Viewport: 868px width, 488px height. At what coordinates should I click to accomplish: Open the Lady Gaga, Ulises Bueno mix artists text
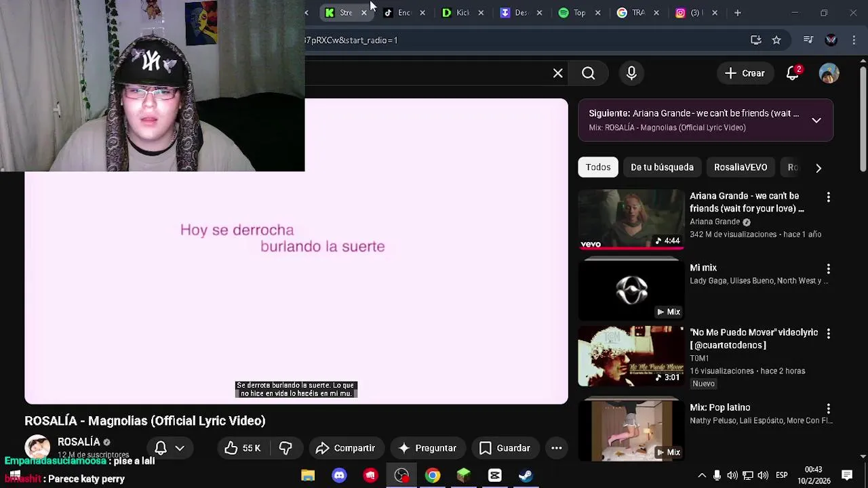coord(759,281)
